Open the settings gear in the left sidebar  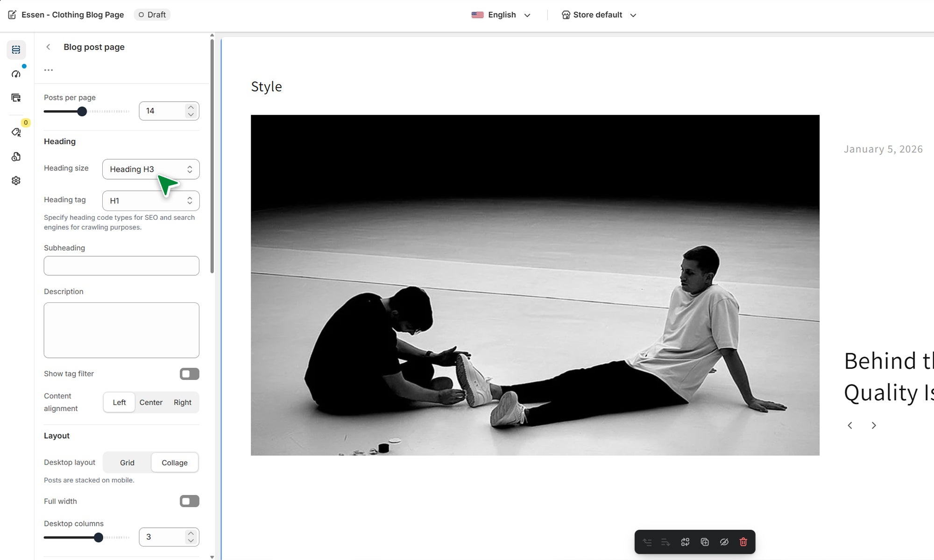click(16, 181)
